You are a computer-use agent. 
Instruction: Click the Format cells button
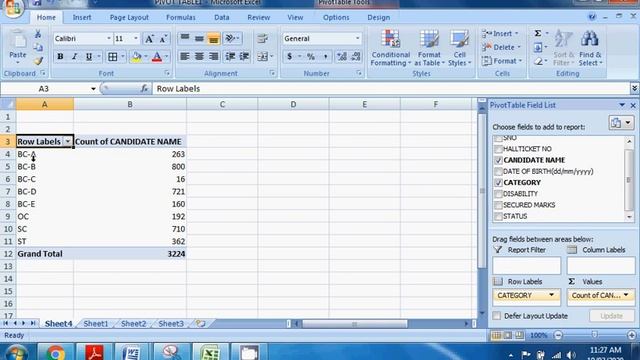[502, 61]
